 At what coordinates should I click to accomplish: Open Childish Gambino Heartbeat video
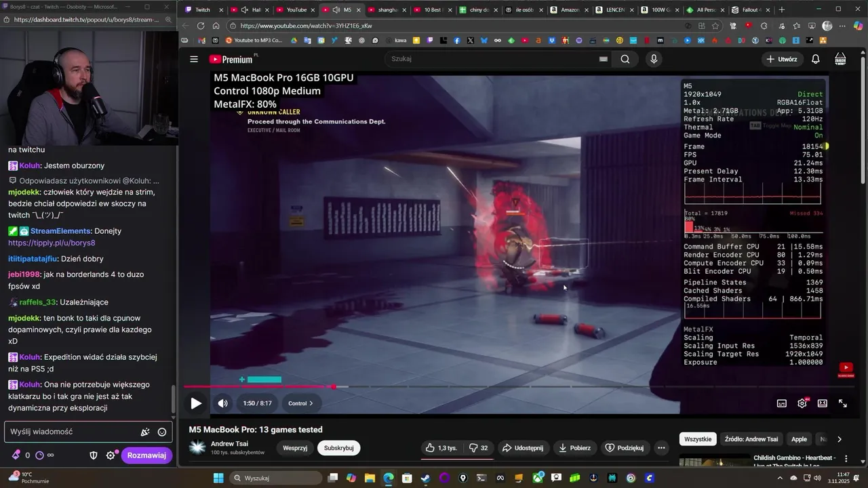[793, 462]
